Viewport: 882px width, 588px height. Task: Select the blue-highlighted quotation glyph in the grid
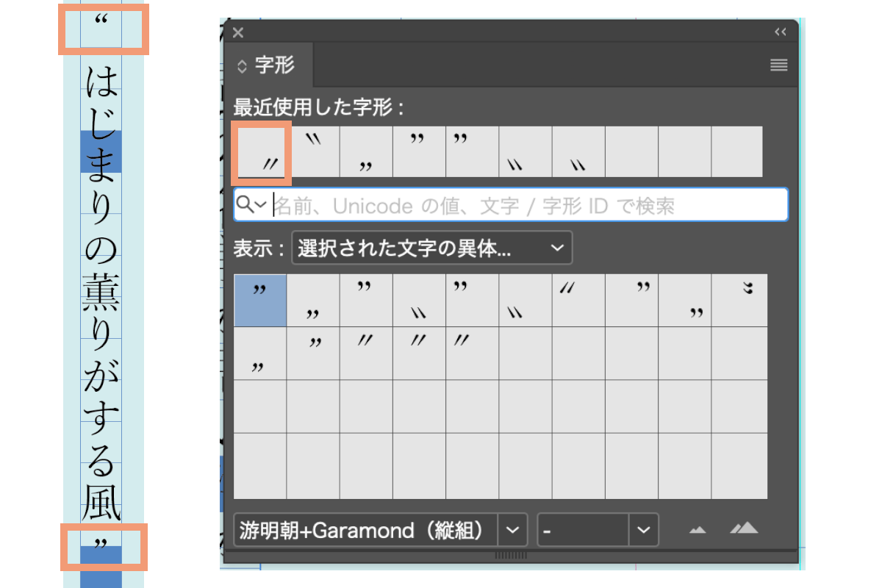[x=259, y=299]
